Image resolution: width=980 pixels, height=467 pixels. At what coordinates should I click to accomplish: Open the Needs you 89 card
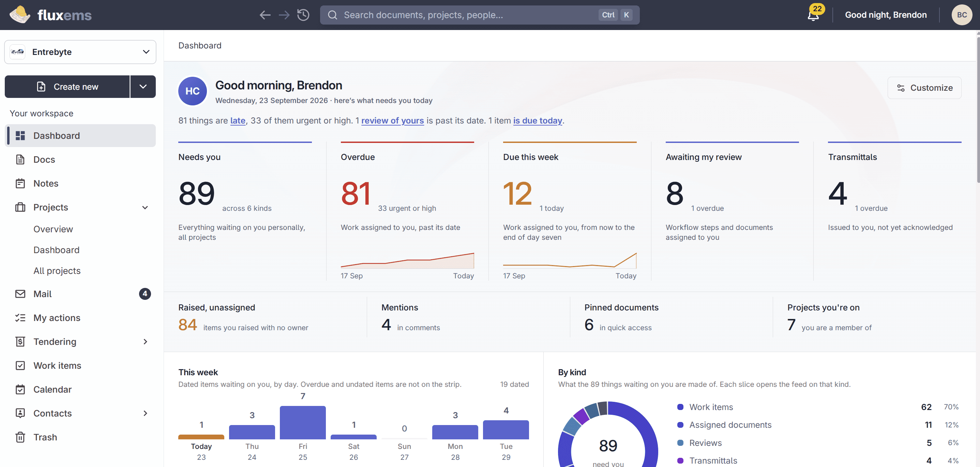pyautogui.click(x=245, y=211)
